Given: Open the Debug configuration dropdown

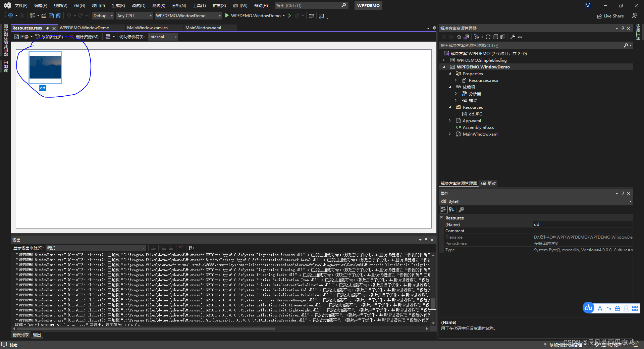Looking at the screenshot, I should tap(102, 15).
